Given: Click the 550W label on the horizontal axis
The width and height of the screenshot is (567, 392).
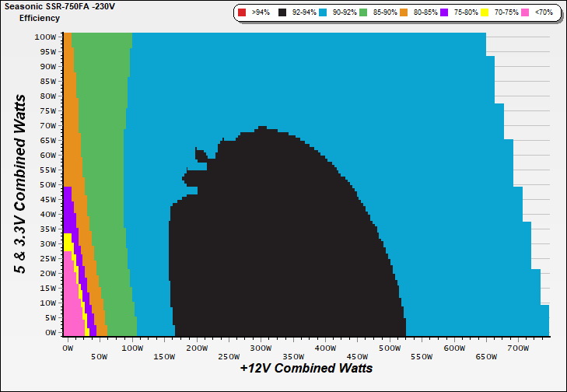Looking at the screenshot, I should (424, 359).
